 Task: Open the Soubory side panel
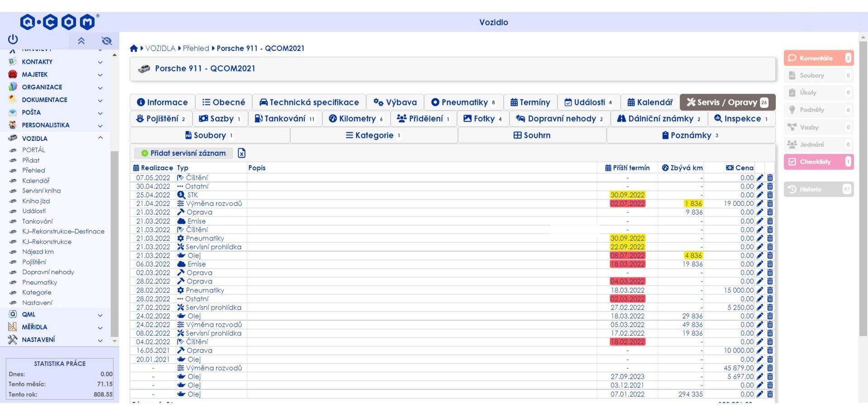coord(819,75)
